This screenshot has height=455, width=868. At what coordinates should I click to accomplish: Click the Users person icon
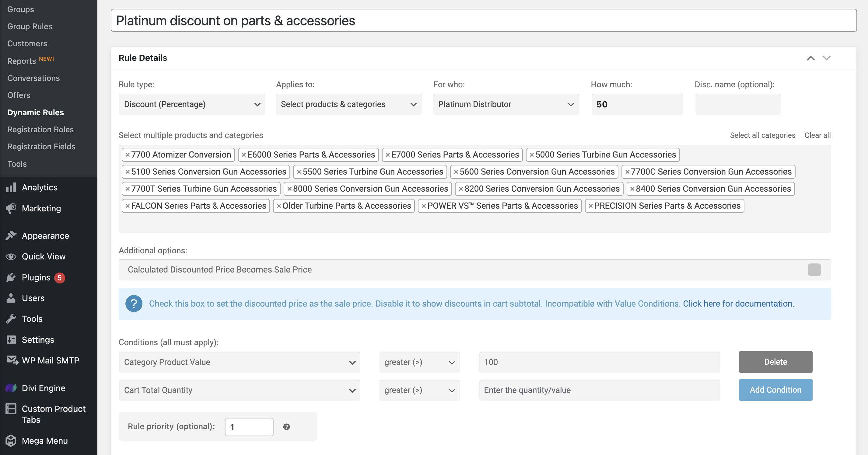[x=11, y=298]
